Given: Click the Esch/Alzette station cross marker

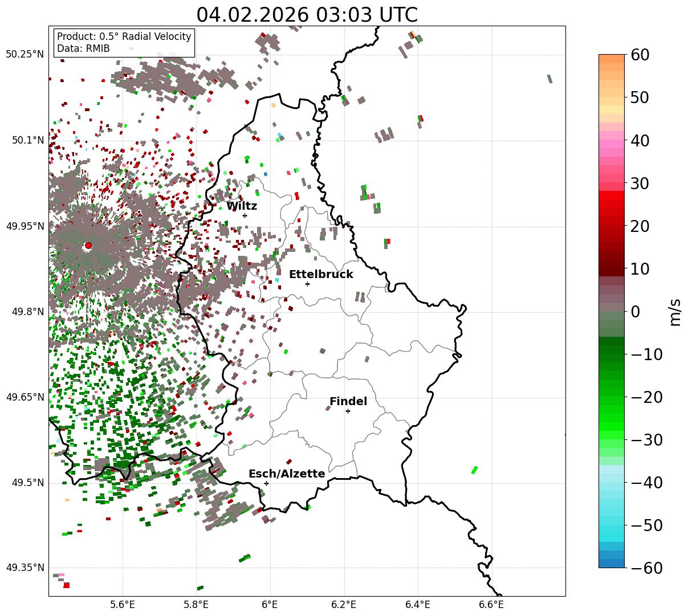Looking at the screenshot, I should click(x=266, y=483).
